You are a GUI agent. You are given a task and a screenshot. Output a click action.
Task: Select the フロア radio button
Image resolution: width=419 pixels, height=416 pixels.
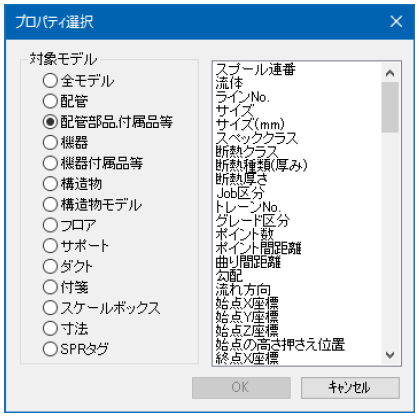[x=70, y=225]
